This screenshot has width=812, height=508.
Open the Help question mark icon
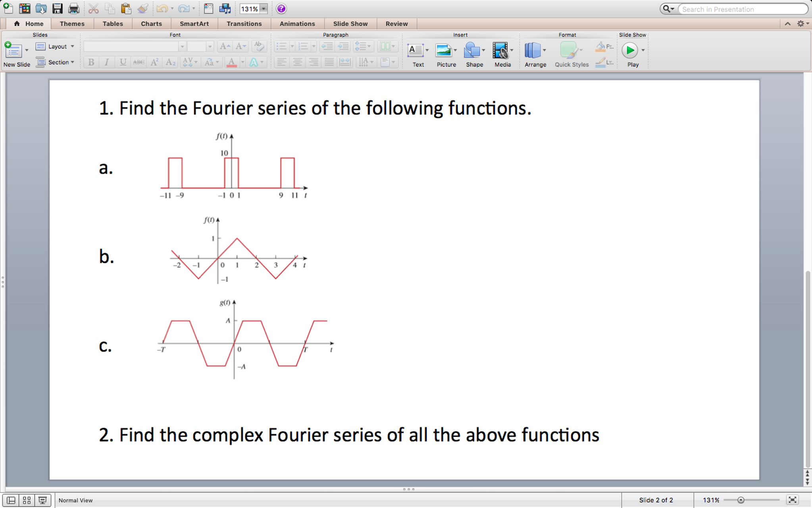281,8
